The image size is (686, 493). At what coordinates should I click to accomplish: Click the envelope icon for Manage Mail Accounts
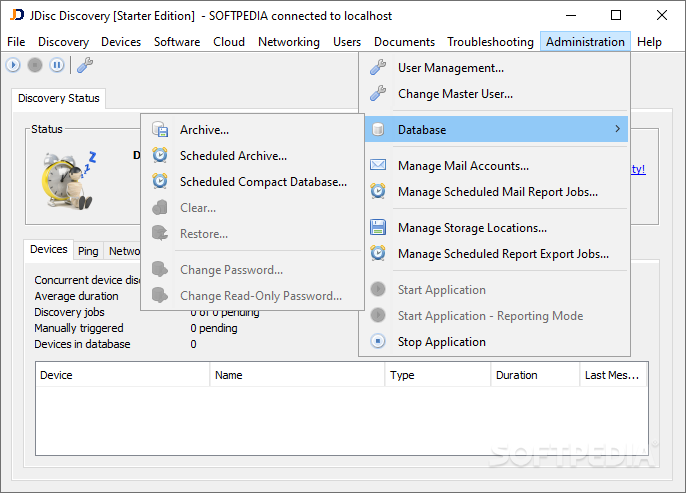click(x=378, y=165)
